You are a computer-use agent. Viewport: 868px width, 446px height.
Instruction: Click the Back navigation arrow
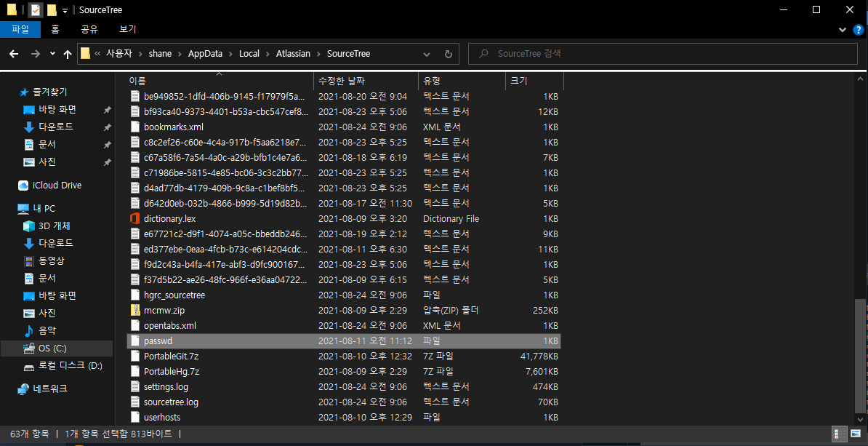pos(15,54)
